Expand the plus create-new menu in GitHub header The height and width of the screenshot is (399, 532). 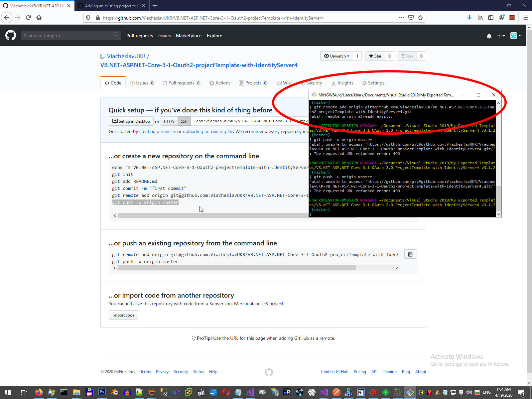point(501,36)
